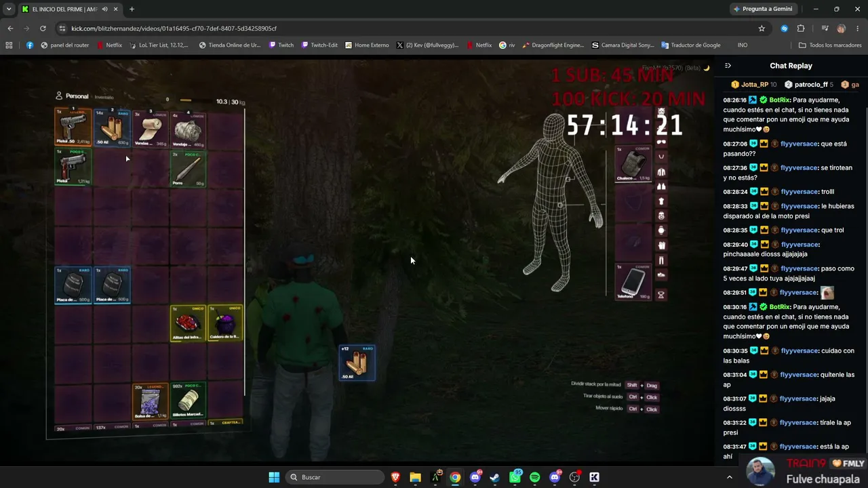Open the Twitch-Edit bookmark
This screenshot has width=868, height=488.
318,45
